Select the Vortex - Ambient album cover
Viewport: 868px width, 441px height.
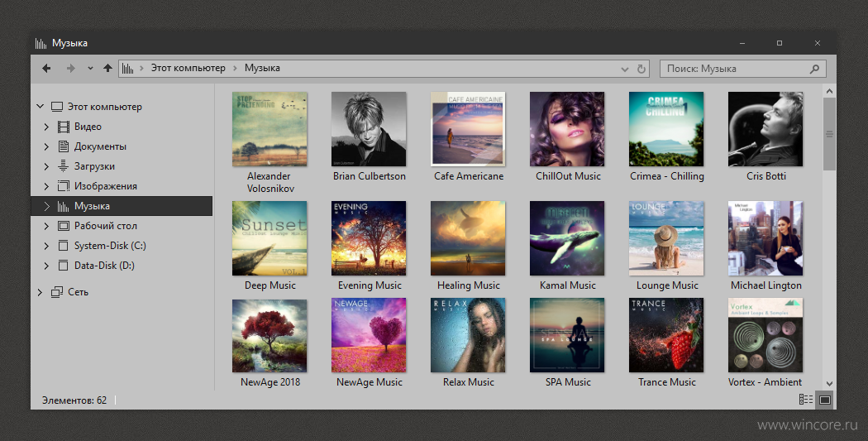point(765,335)
